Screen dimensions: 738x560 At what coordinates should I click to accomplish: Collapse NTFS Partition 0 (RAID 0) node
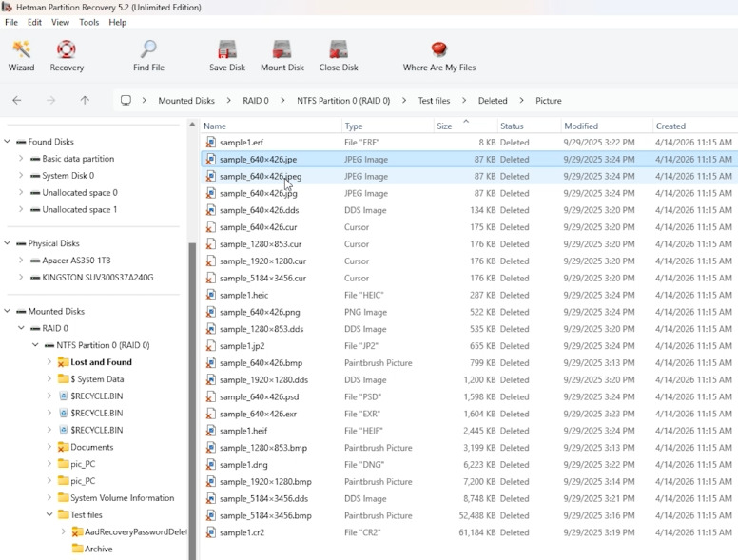click(x=35, y=344)
